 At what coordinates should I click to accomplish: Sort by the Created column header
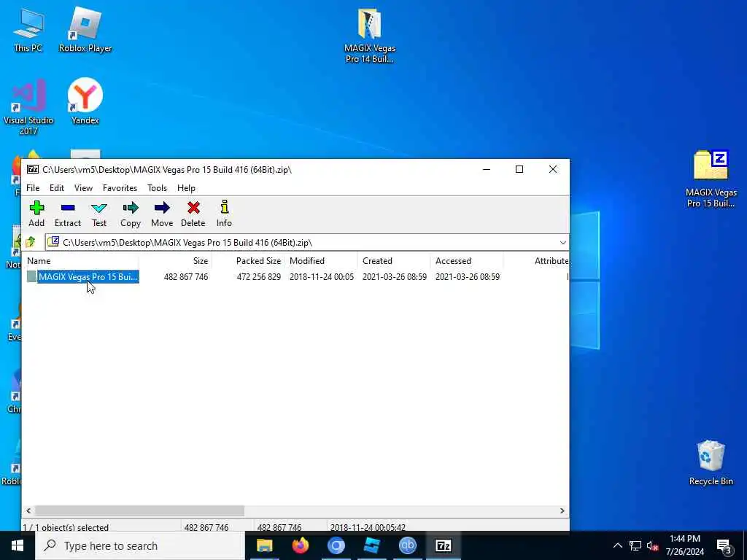pos(394,261)
